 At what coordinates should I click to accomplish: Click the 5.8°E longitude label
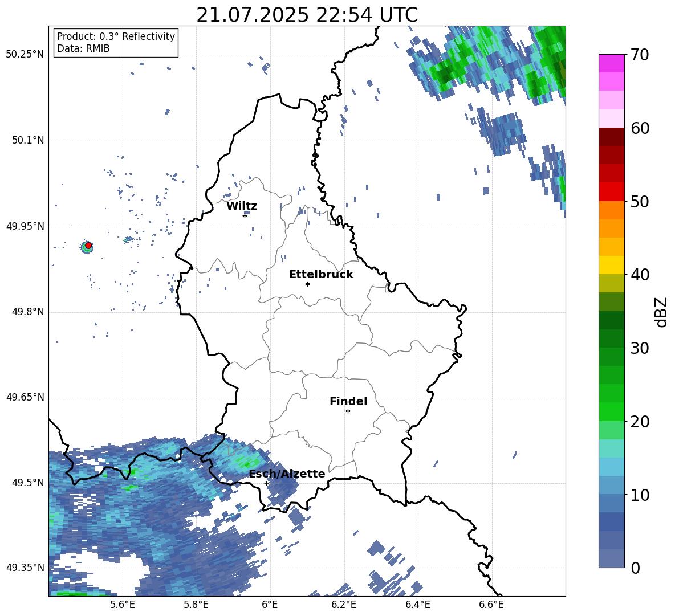[196, 605]
